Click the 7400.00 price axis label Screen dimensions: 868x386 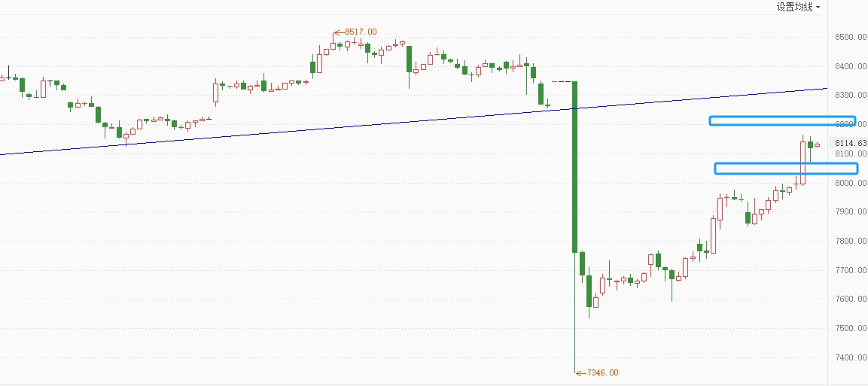pos(851,358)
